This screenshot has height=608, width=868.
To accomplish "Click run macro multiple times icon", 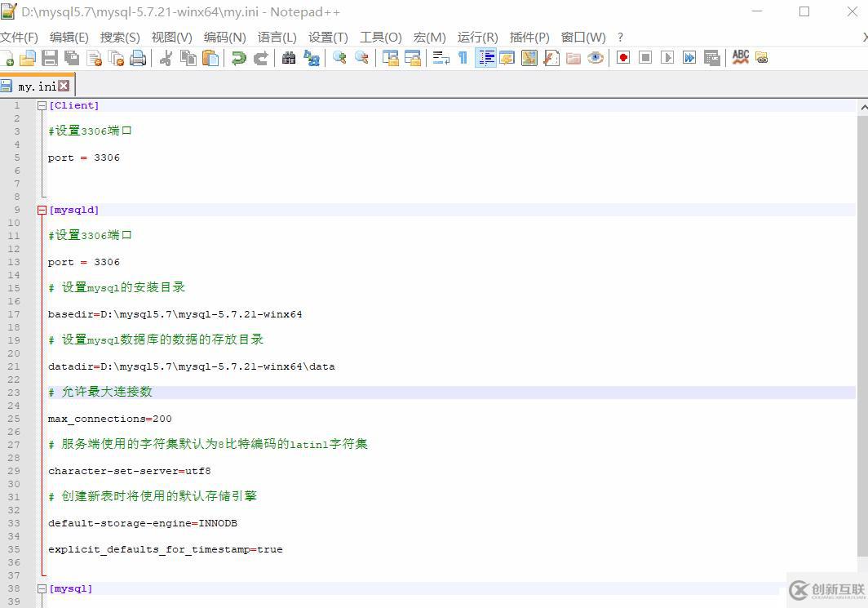I will [689, 58].
